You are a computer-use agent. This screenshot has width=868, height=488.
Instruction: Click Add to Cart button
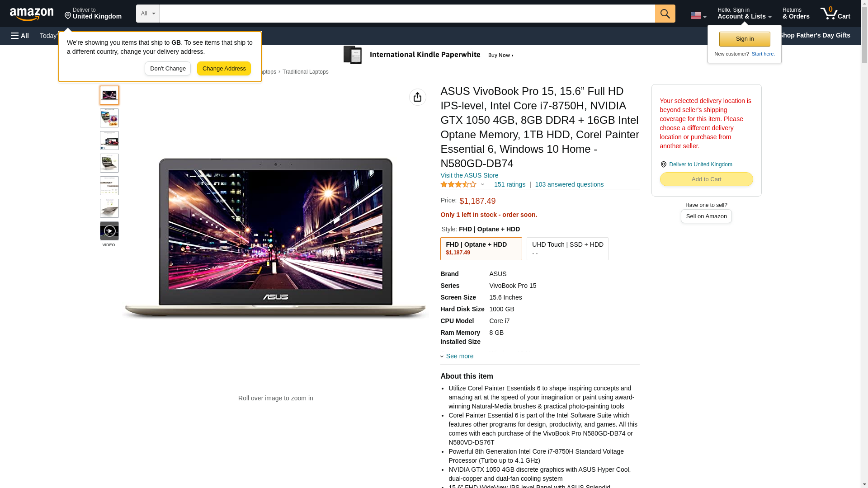(706, 179)
